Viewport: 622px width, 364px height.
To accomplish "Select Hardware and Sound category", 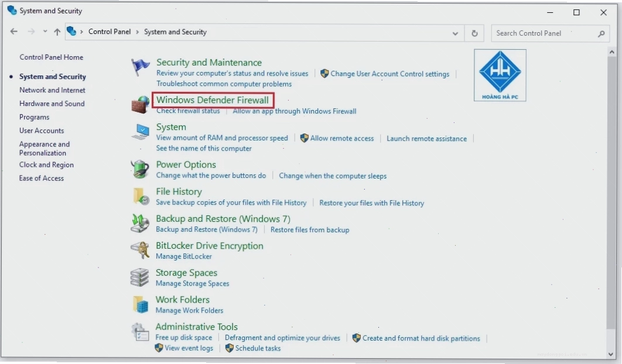I will (x=52, y=104).
